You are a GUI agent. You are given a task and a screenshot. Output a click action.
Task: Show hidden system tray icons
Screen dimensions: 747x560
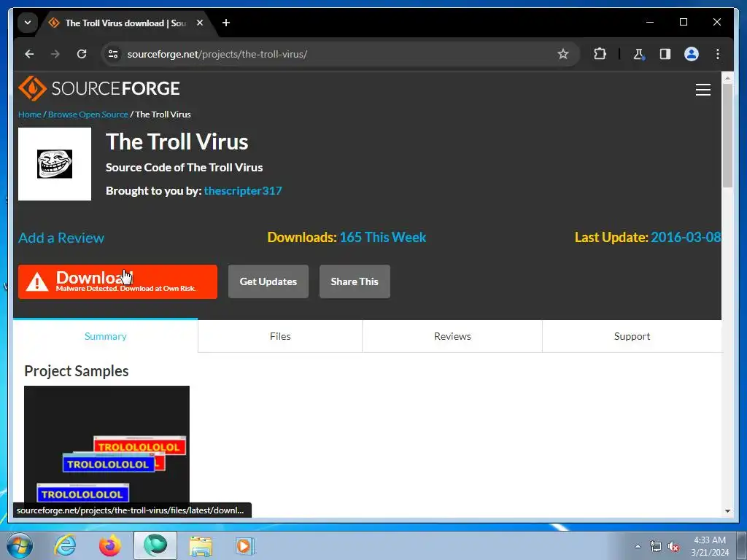pos(638,546)
